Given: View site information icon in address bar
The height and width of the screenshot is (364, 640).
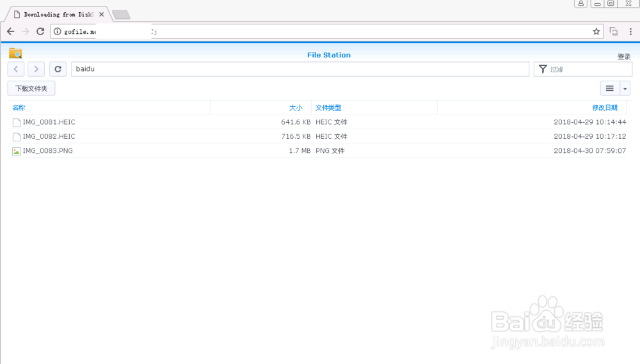Looking at the screenshot, I should coord(58,31).
